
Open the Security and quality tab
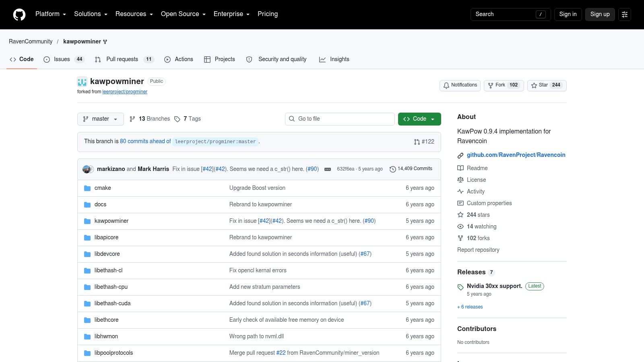click(x=277, y=60)
